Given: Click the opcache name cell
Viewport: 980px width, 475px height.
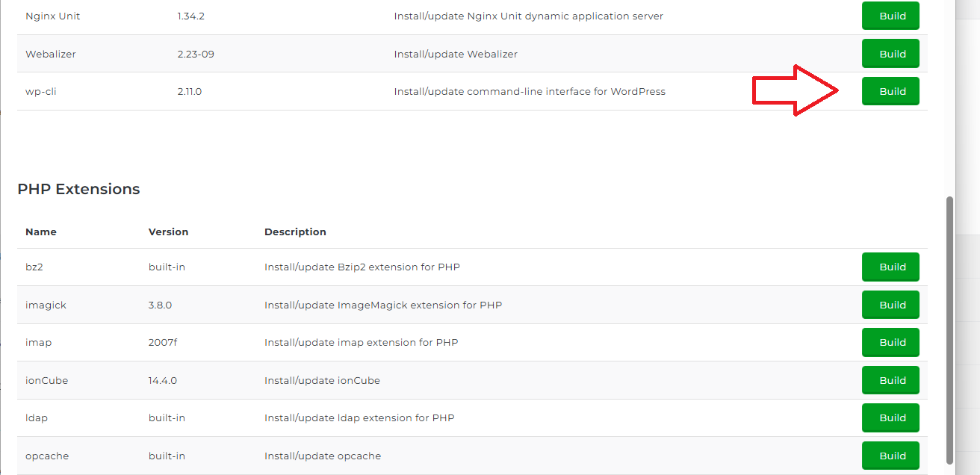Looking at the screenshot, I should (x=47, y=456).
